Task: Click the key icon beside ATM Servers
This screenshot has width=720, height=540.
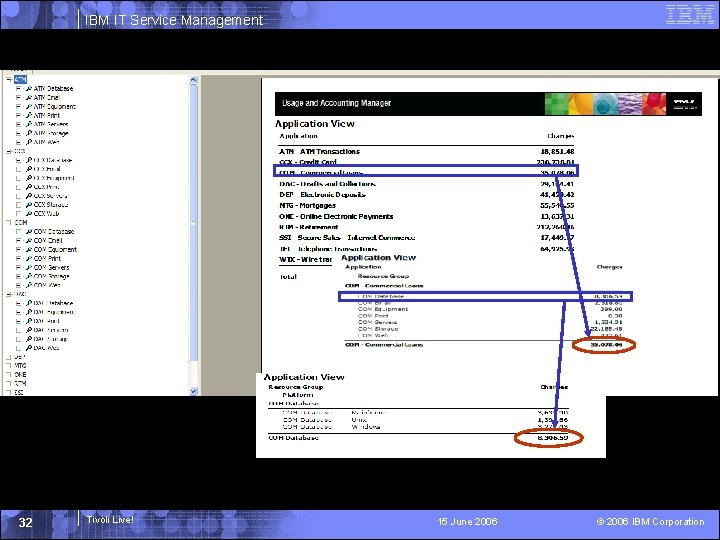Action: coord(29,124)
